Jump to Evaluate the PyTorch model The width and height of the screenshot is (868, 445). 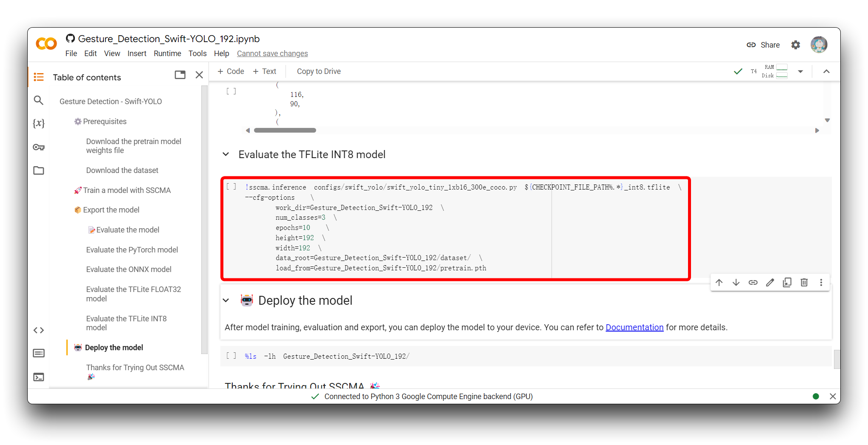coord(132,250)
